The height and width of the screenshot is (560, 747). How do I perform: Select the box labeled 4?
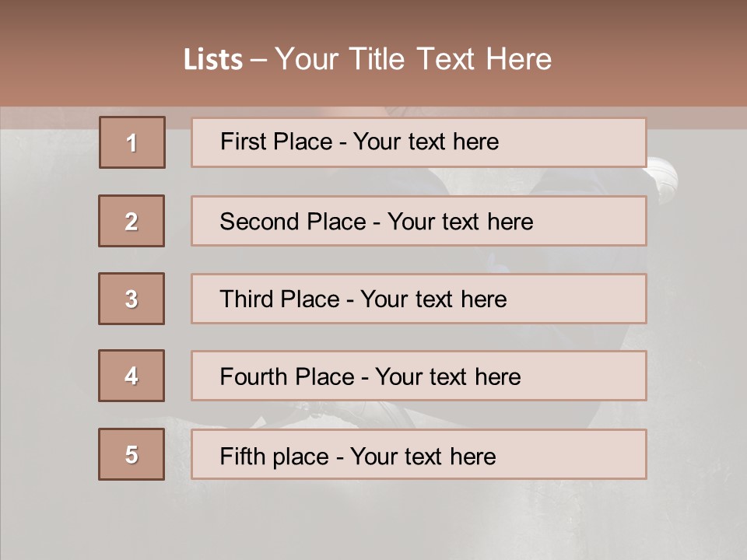[132, 376]
